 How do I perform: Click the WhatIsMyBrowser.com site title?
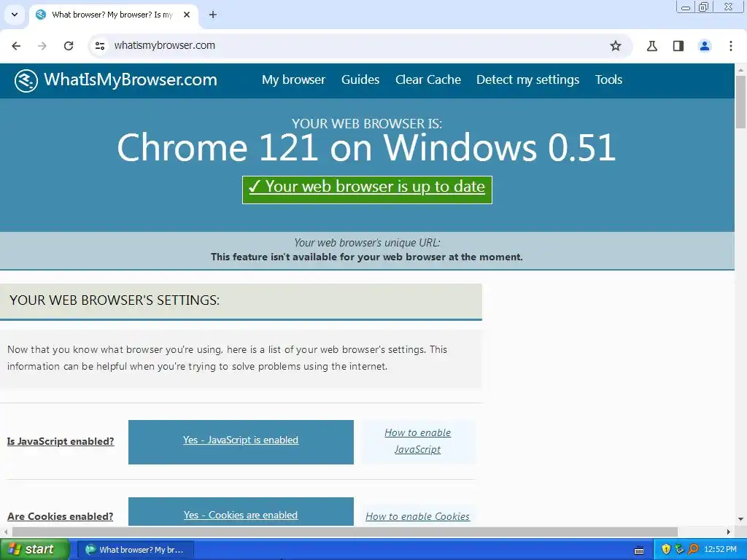pyautogui.click(x=131, y=79)
